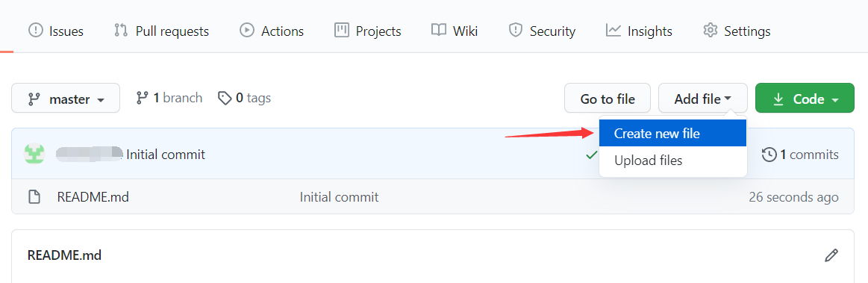Go to the Wiki tab
868x283 pixels.
[x=455, y=31]
